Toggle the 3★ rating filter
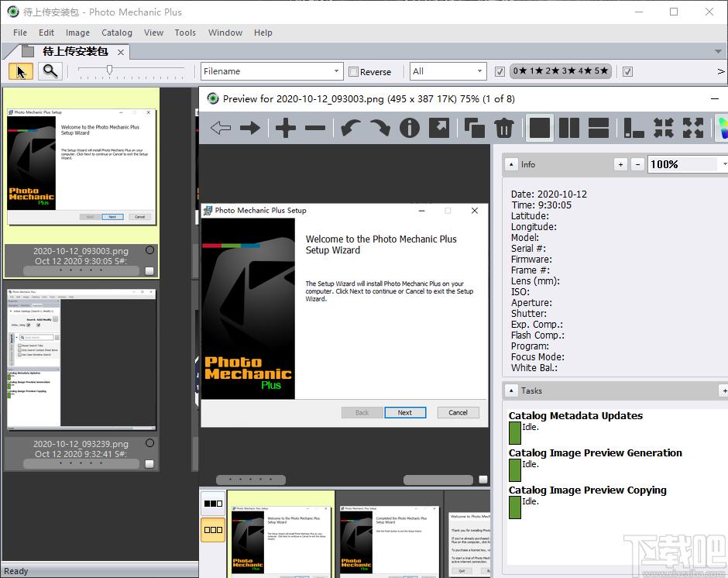 [x=568, y=71]
